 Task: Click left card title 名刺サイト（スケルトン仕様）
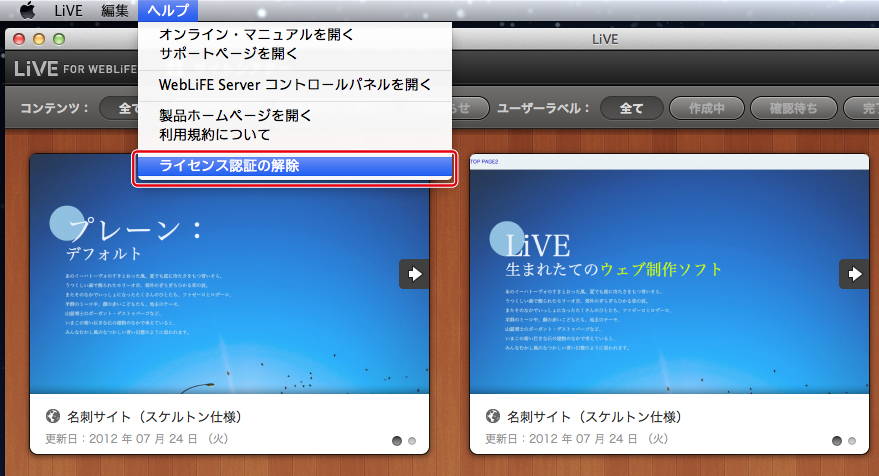[x=154, y=417]
